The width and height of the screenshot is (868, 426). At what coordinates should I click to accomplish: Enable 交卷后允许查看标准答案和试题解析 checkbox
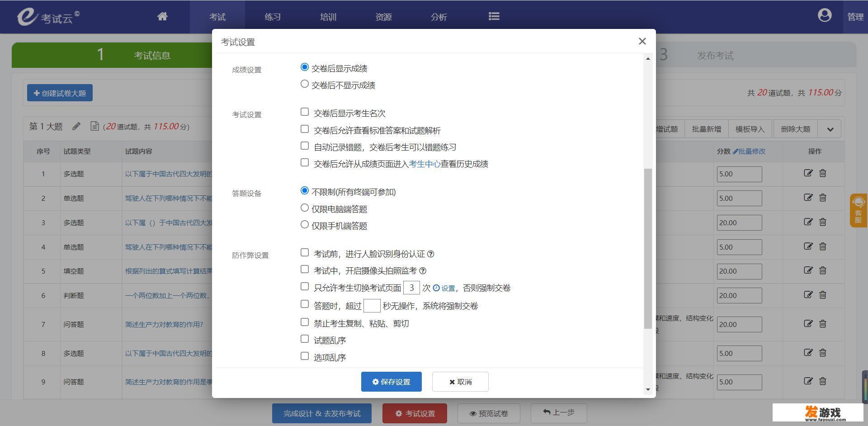(x=305, y=129)
